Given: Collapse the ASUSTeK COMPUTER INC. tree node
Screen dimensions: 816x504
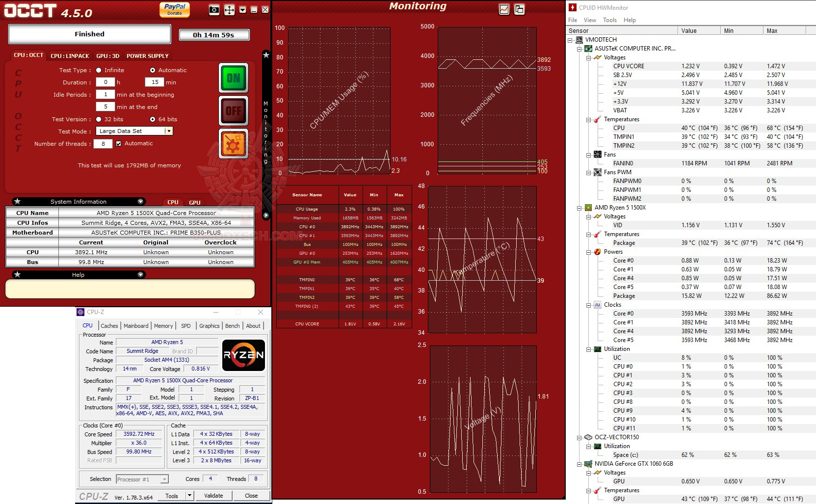Looking at the screenshot, I should click(579, 49).
